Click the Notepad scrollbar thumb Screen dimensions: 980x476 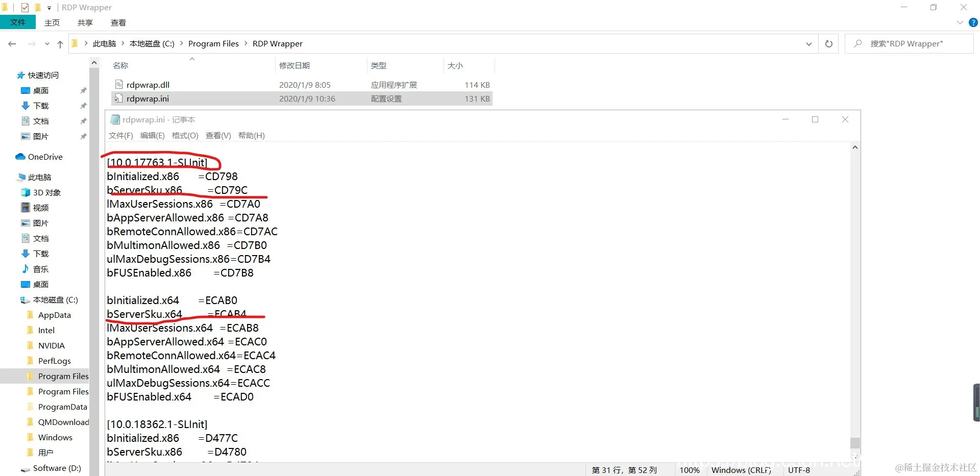855,442
